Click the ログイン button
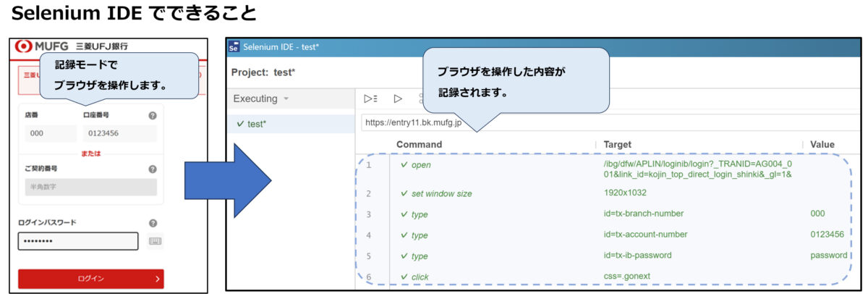This screenshot has height=294, width=868. coord(91,278)
